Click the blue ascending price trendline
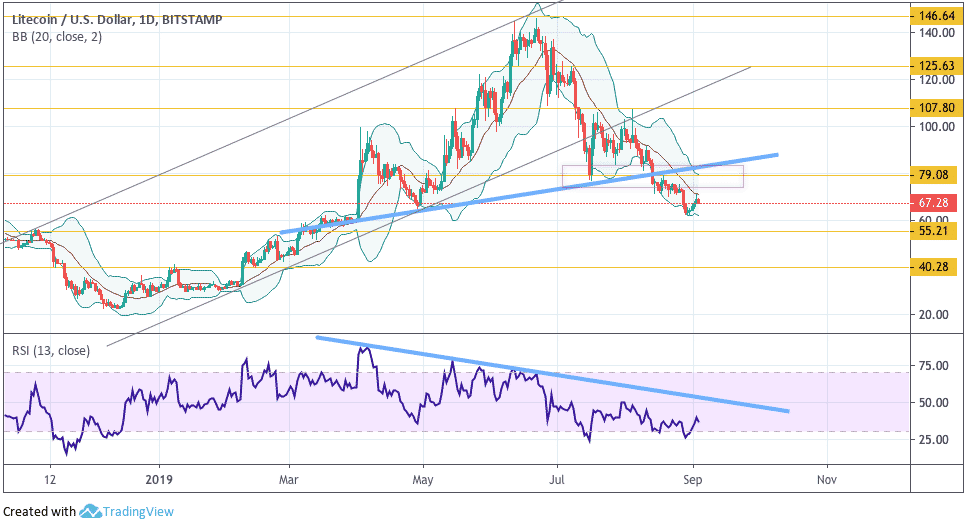The width and height of the screenshot is (967, 529). tap(529, 193)
